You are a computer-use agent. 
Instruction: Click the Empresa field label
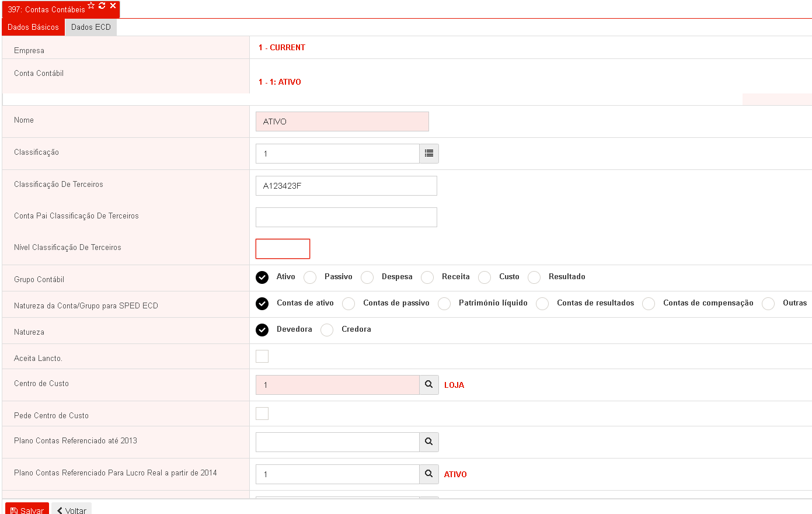[x=29, y=50]
